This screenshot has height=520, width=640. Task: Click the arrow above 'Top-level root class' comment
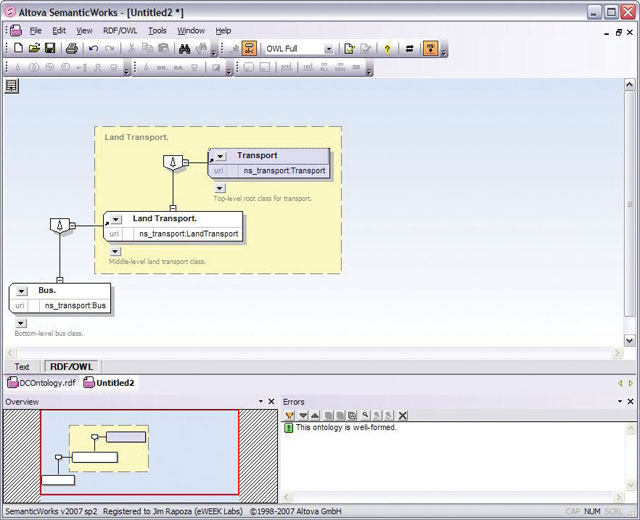pos(220,188)
